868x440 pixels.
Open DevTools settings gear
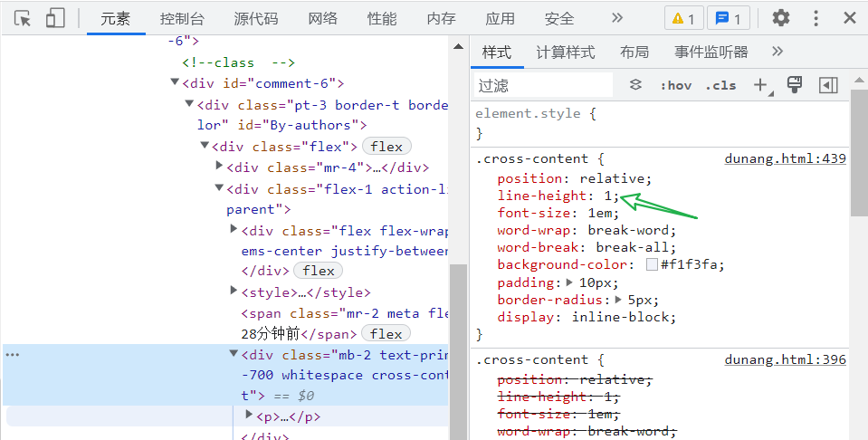click(780, 18)
